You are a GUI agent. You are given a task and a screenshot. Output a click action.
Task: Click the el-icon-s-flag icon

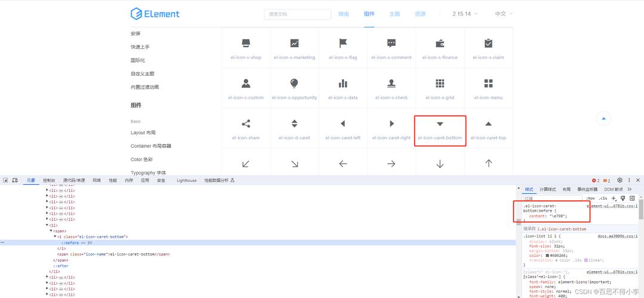pos(343,44)
